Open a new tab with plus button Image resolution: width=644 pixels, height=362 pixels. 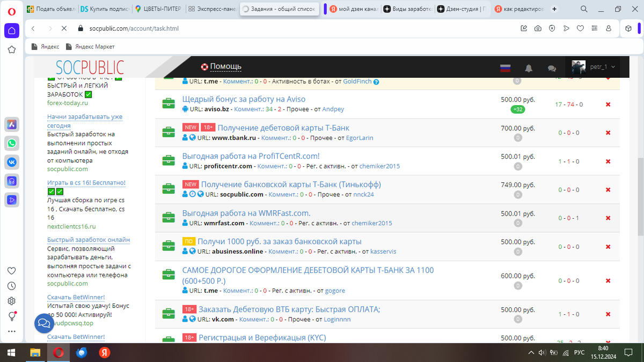pos(554,9)
